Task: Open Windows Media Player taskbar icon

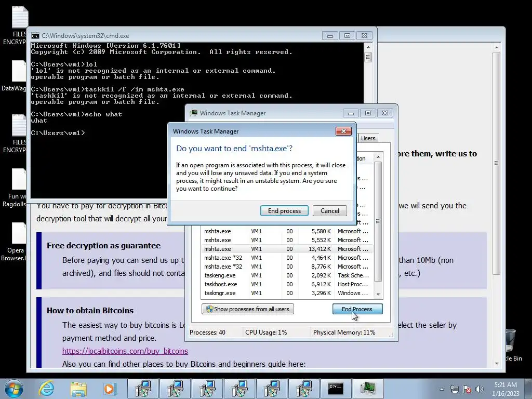Action: click(x=110, y=389)
